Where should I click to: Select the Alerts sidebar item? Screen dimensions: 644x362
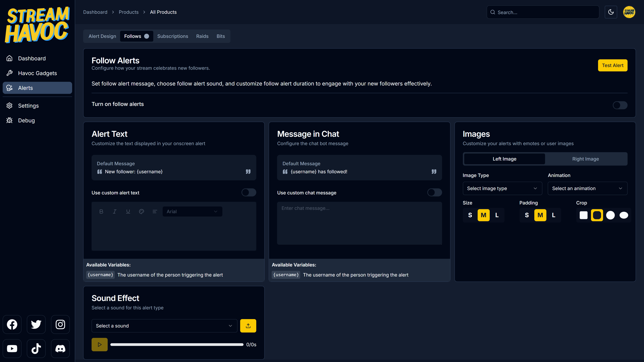coord(37,88)
